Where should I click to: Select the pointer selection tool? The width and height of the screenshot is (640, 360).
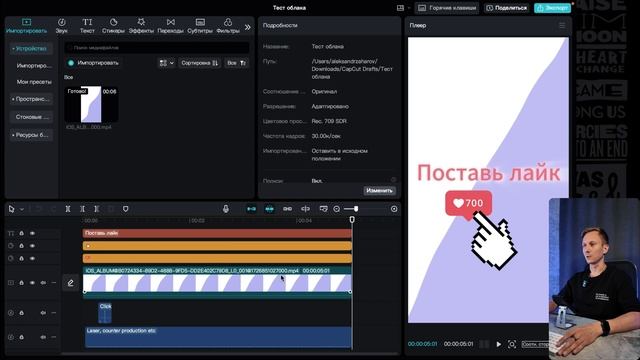coord(11,209)
